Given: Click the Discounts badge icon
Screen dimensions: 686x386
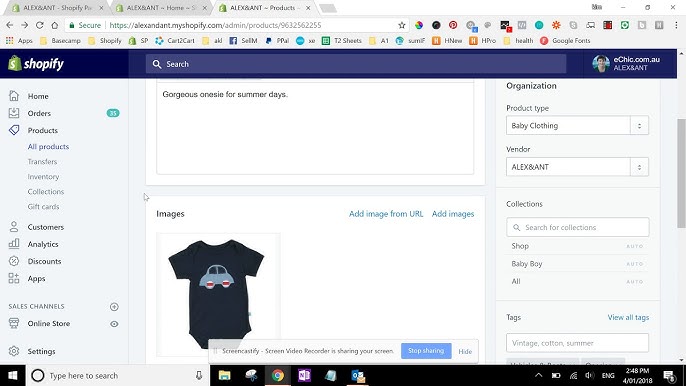Looking at the screenshot, I should click(14, 261).
